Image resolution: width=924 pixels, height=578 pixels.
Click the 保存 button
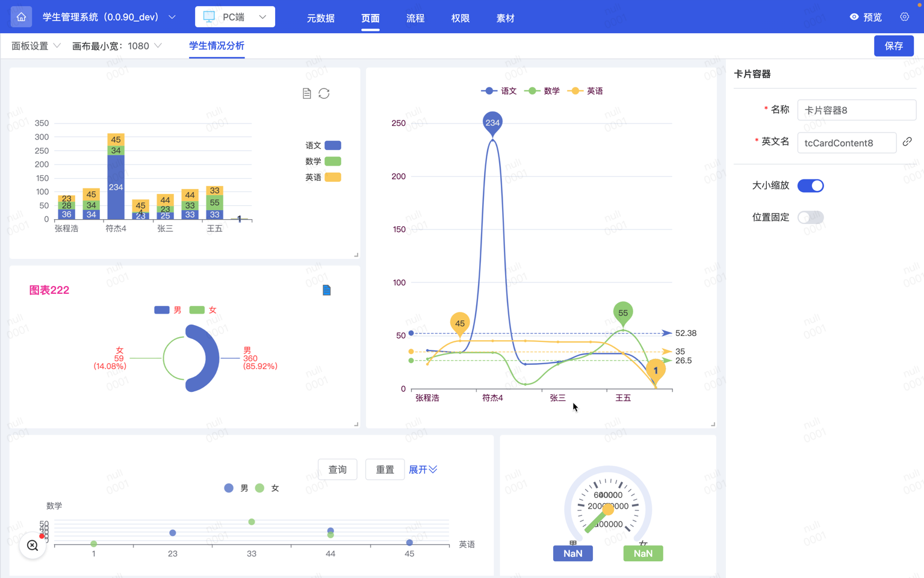(x=893, y=46)
